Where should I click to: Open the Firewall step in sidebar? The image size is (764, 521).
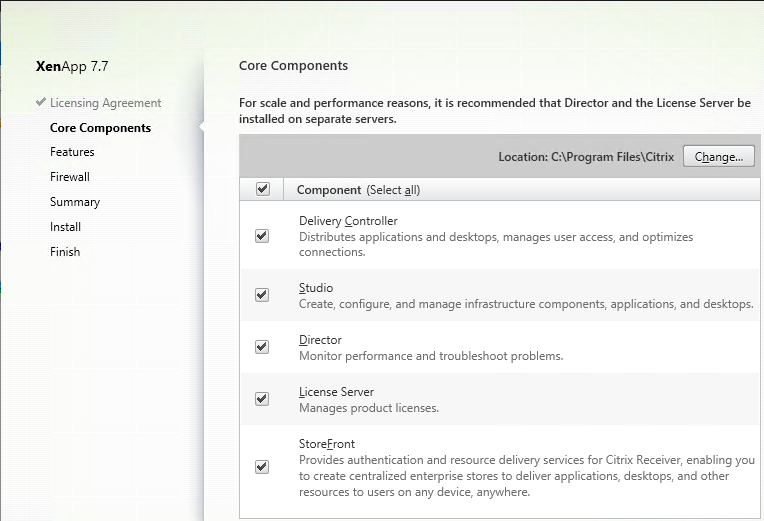click(x=70, y=177)
